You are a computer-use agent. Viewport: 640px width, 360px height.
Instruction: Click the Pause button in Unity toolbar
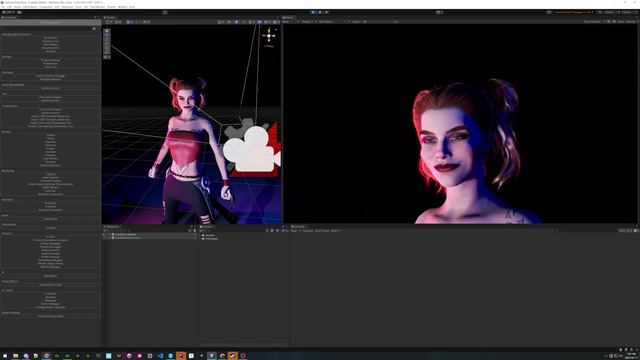tap(320, 12)
